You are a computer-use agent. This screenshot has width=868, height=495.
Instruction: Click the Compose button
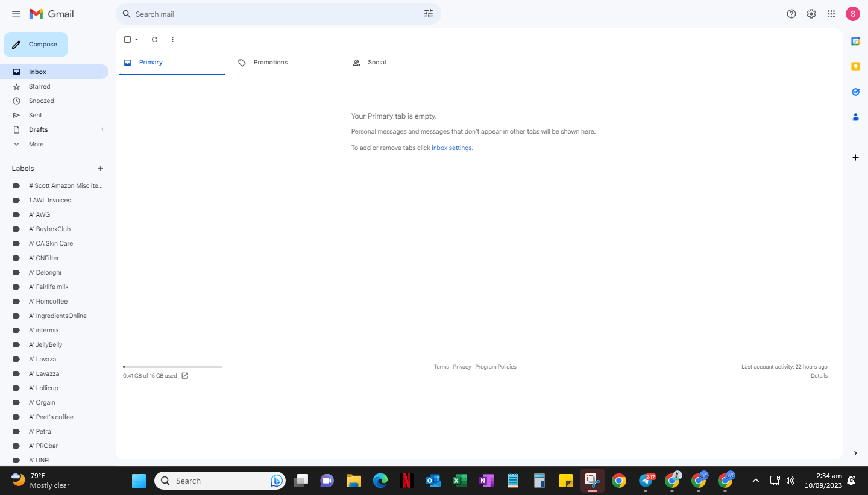point(36,45)
